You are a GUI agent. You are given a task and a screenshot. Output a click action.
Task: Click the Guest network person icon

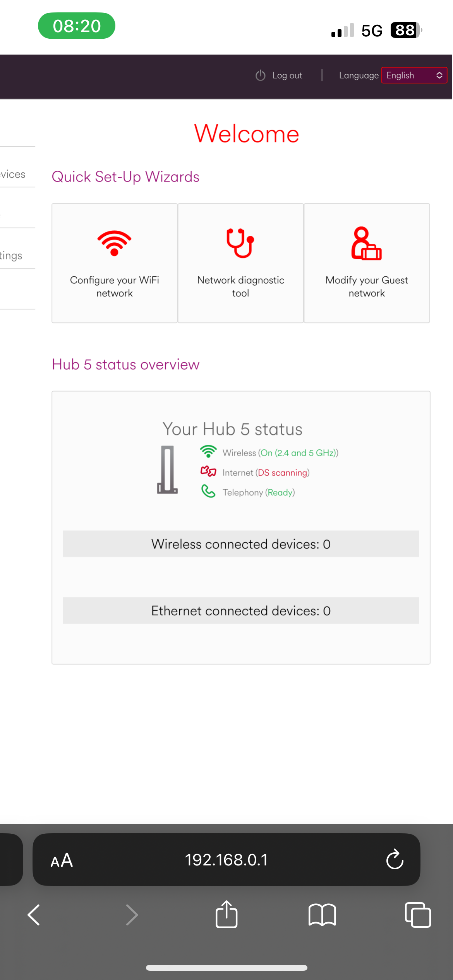366,243
